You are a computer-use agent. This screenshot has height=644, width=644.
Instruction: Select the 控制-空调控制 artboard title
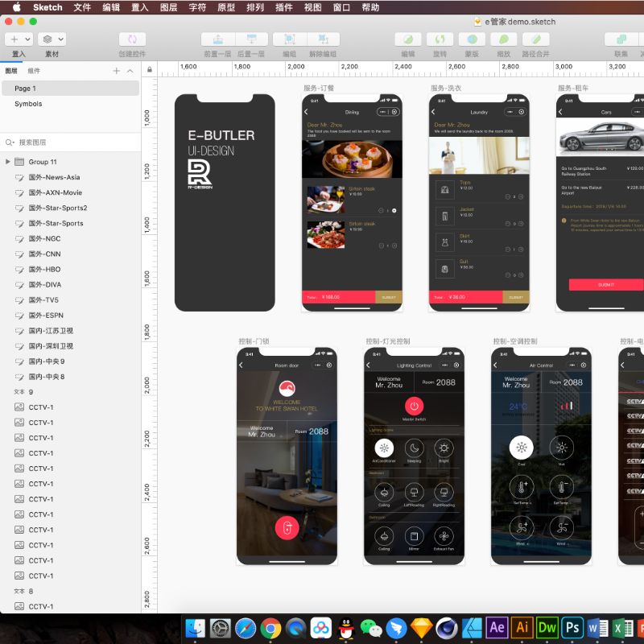(515, 341)
